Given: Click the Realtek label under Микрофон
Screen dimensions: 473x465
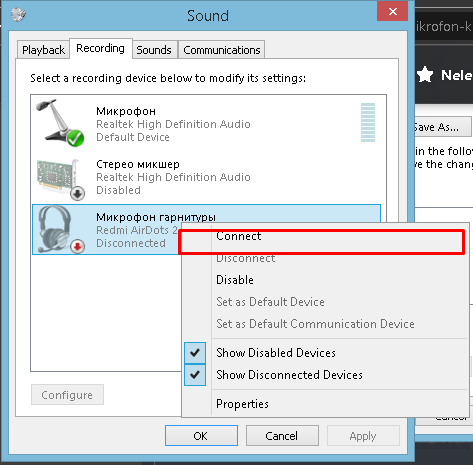Looking at the screenshot, I should 173,124.
